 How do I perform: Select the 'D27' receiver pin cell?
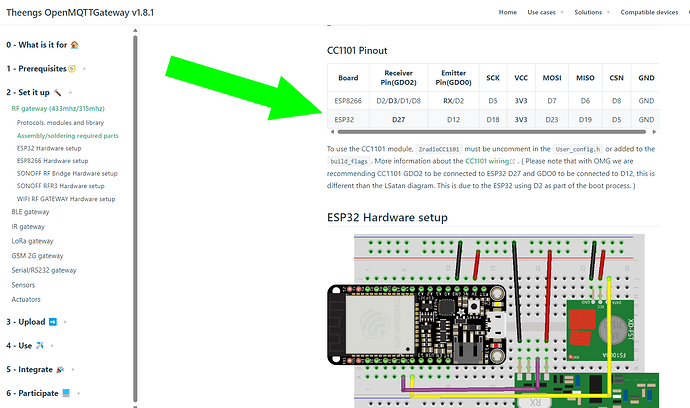(x=398, y=119)
